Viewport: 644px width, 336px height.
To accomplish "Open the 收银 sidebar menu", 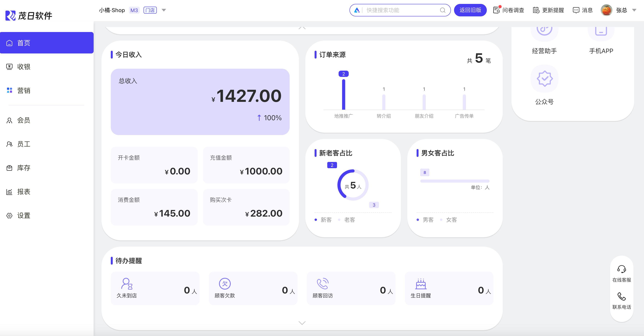I will (24, 67).
